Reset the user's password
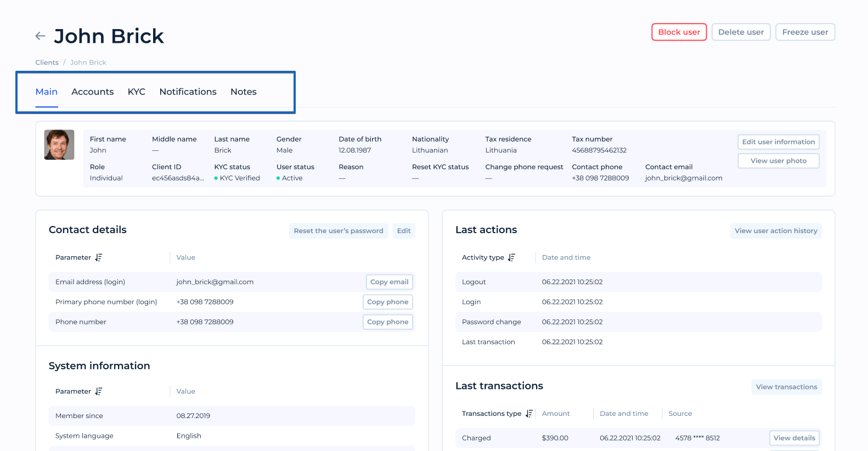 (x=339, y=231)
